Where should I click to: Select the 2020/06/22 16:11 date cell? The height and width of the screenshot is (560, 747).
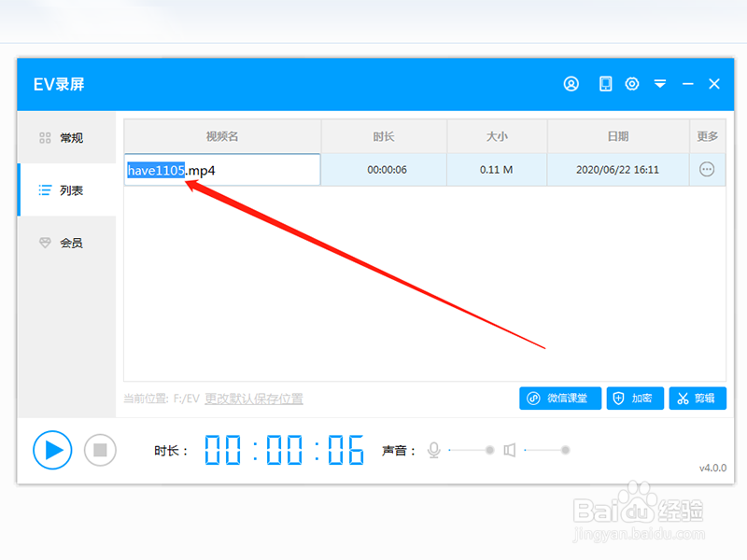pos(618,170)
